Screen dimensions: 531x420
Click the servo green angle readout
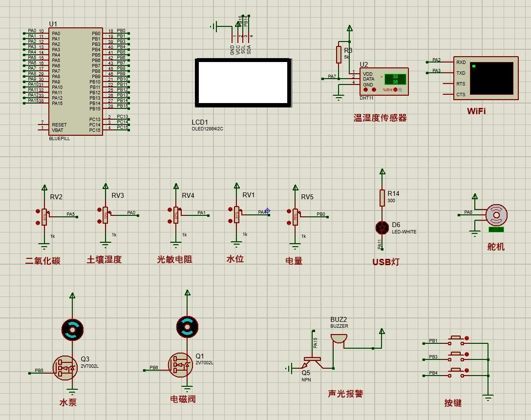click(496, 230)
